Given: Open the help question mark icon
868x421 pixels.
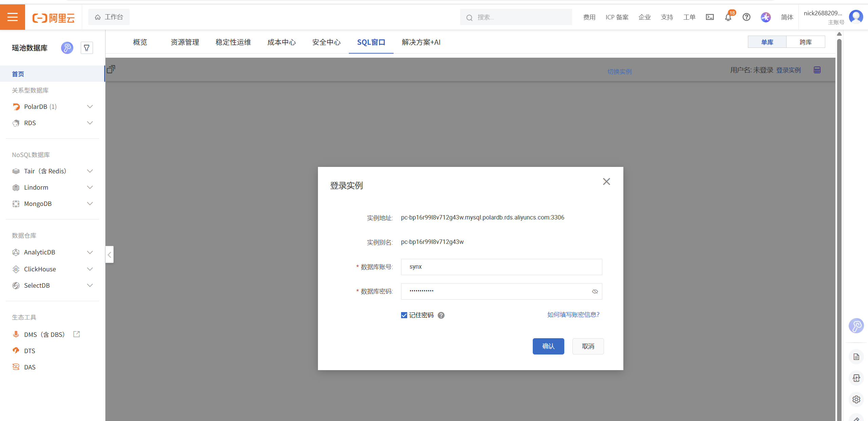Looking at the screenshot, I should point(746,17).
